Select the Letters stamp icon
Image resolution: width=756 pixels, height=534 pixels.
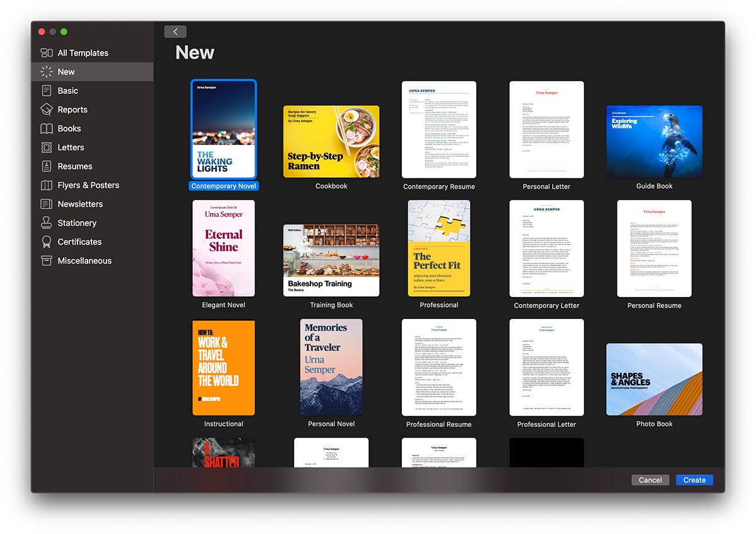(47, 148)
